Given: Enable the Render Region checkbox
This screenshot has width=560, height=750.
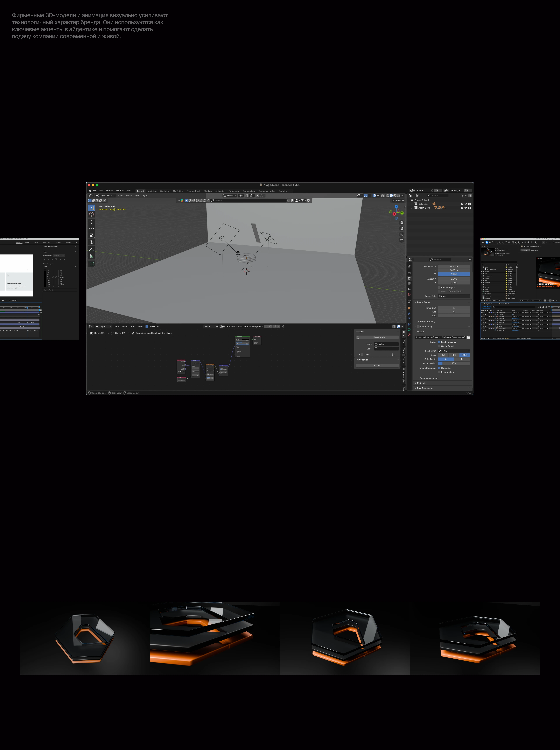Looking at the screenshot, I should [439, 287].
